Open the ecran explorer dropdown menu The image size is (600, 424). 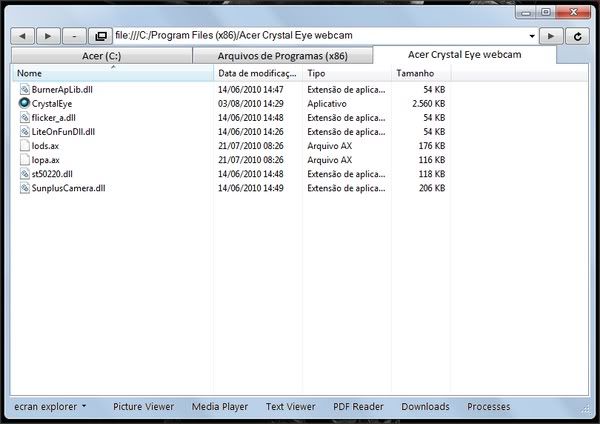click(50, 407)
